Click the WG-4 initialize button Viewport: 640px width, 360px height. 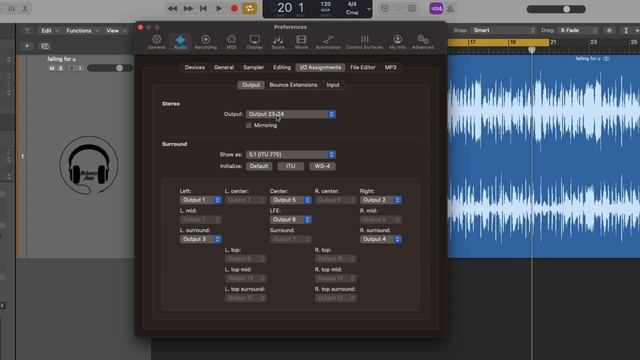point(322,166)
